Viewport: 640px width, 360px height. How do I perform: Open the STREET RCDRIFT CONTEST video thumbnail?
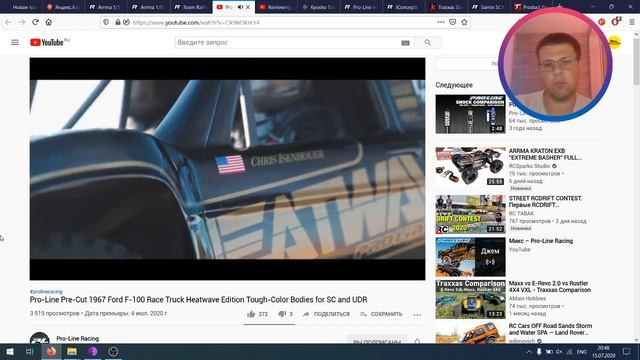click(x=470, y=214)
